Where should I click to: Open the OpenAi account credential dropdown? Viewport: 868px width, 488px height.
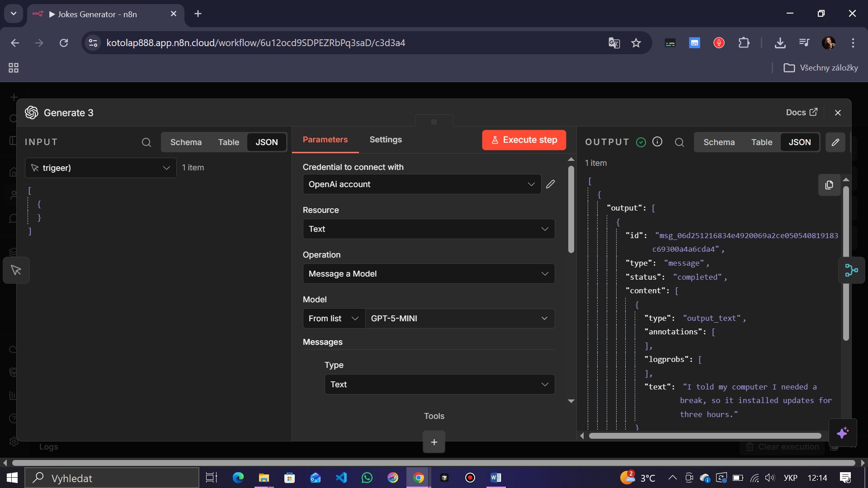(422, 184)
